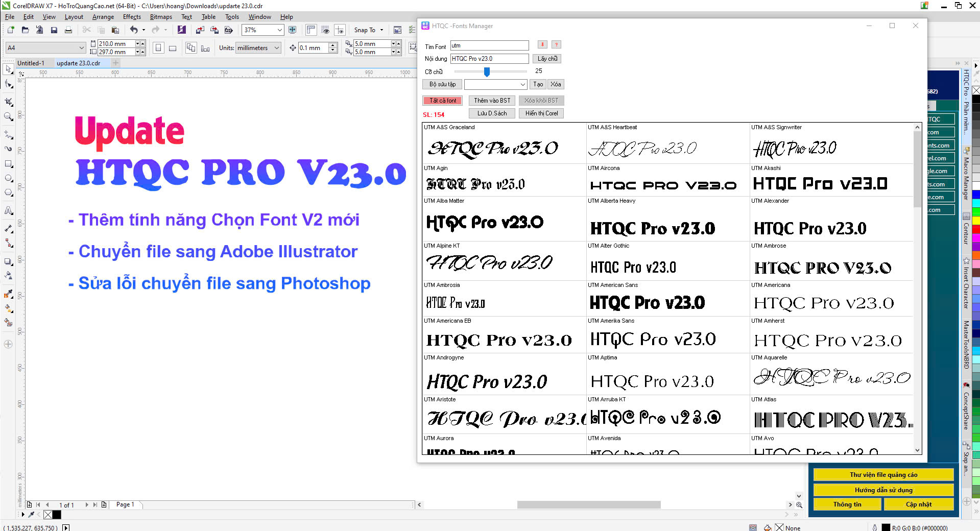
Task: Click the 'Lấy chữ' button
Action: (547, 59)
